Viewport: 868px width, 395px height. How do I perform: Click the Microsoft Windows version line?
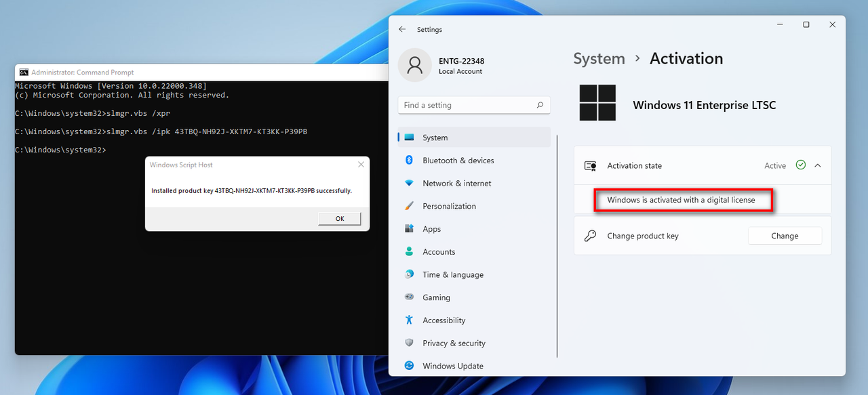[x=111, y=86]
